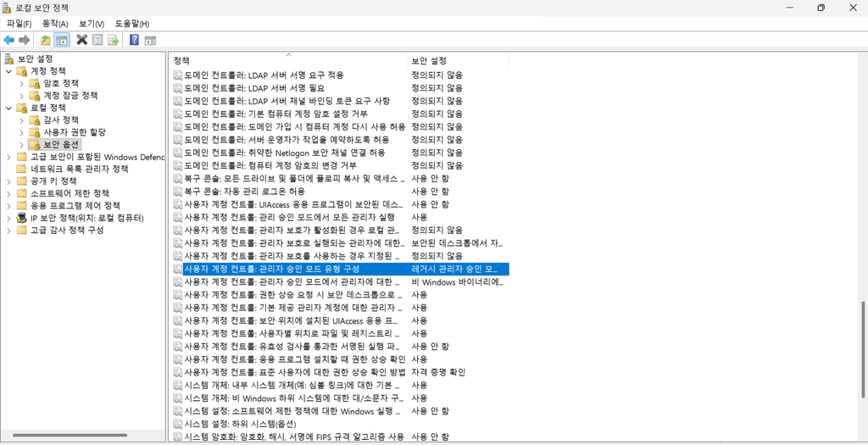868x445 pixels.
Task: Click policy icon for 복구 콘솔: 자동 관리 로그온 허용
Action: tap(178, 191)
